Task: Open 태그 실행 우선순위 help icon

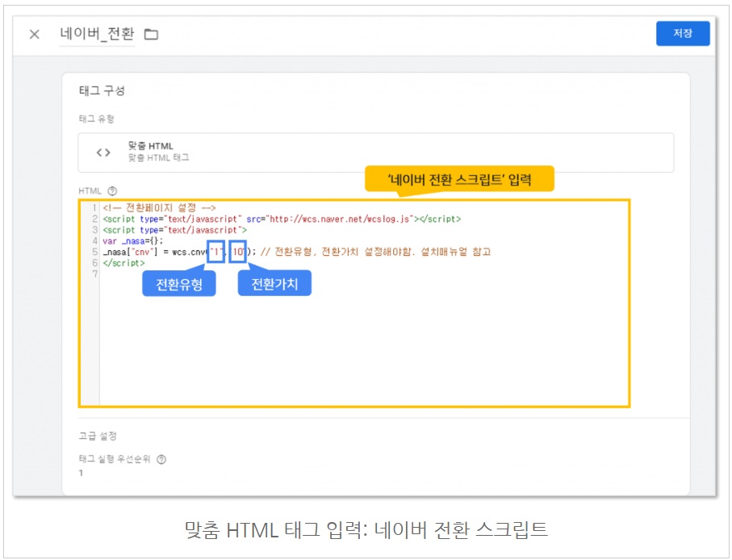Action: point(161,459)
